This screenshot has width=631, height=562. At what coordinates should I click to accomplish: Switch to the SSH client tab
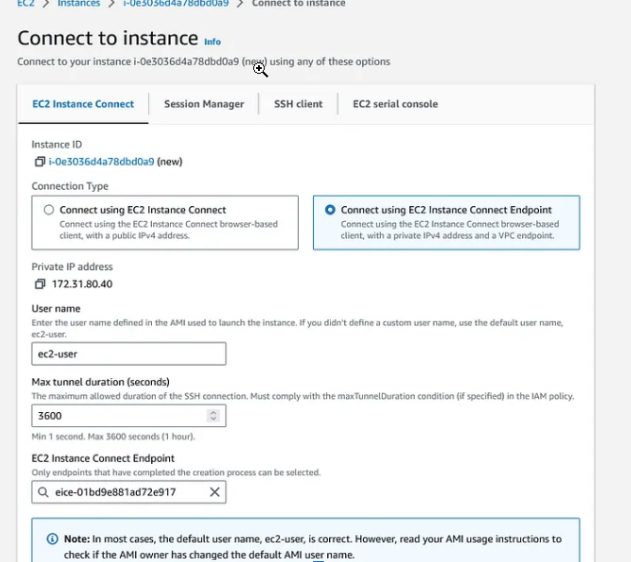(x=298, y=104)
